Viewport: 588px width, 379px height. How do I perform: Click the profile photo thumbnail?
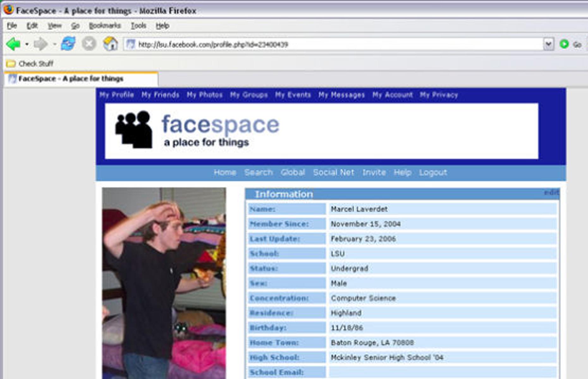164,283
